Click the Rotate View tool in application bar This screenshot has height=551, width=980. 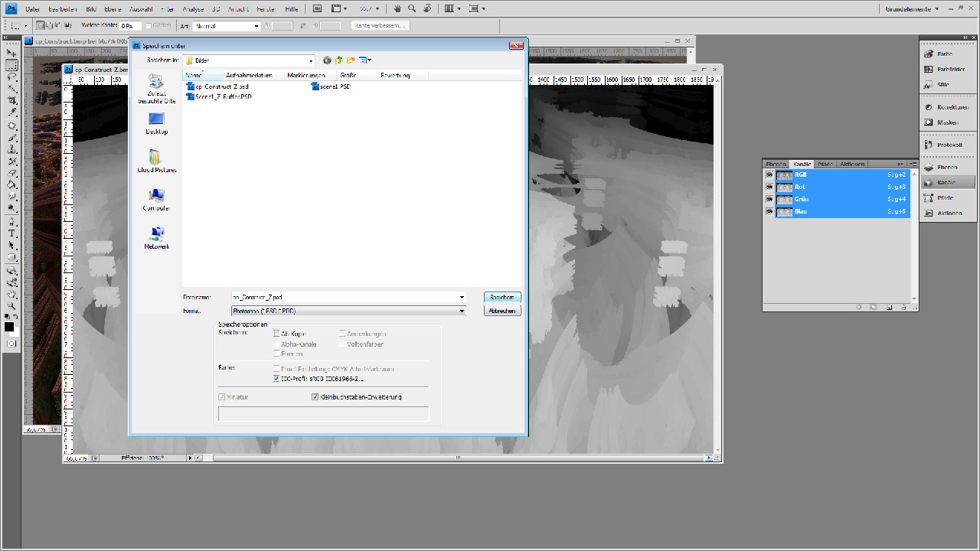pos(426,8)
